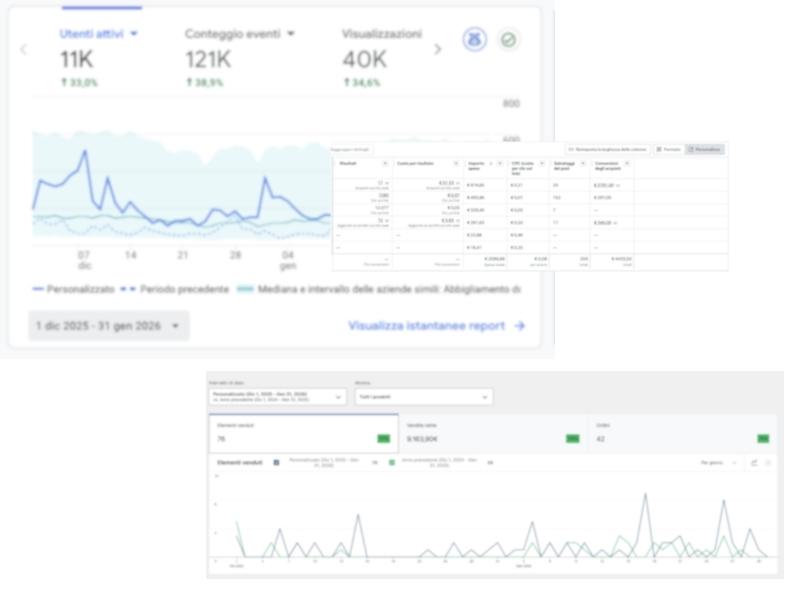This screenshot has width=800, height=600.
Task: Click the green checkmark status icon
Action: click(508, 40)
